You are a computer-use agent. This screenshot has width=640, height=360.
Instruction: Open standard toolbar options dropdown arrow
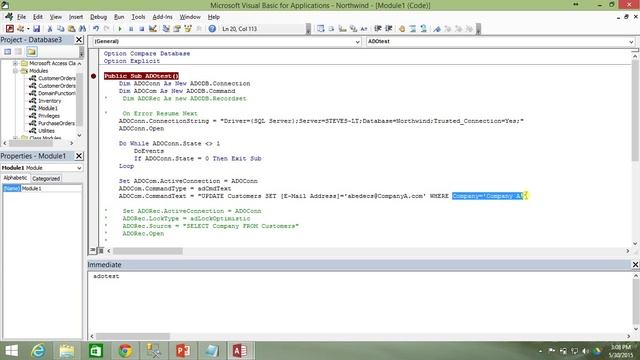pos(308,29)
